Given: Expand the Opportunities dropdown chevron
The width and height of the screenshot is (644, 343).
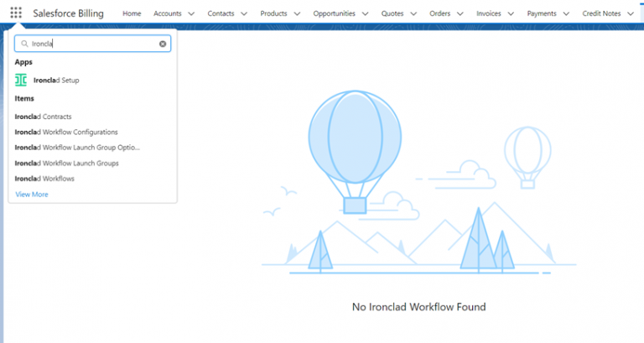Looking at the screenshot, I should (365, 14).
